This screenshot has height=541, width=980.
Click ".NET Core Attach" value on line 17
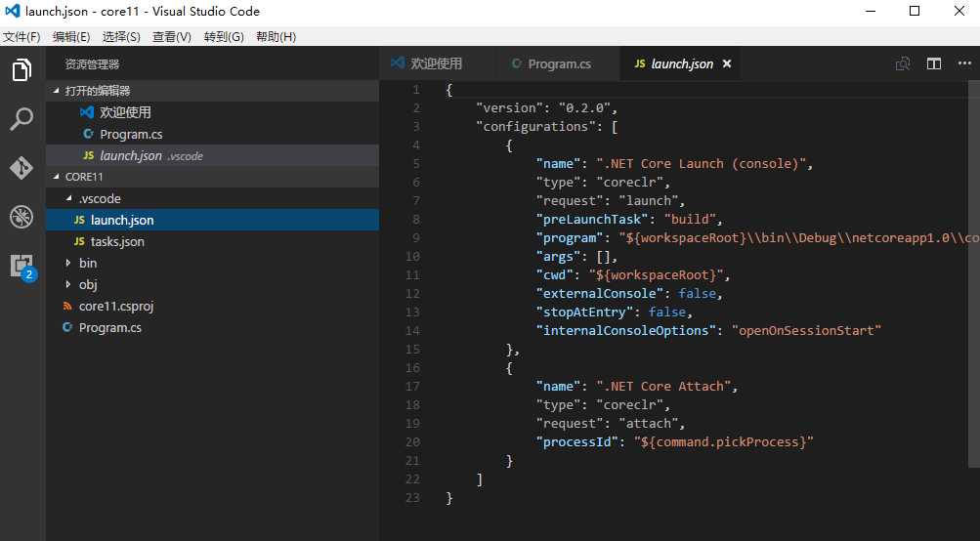click(x=663, y=386)
